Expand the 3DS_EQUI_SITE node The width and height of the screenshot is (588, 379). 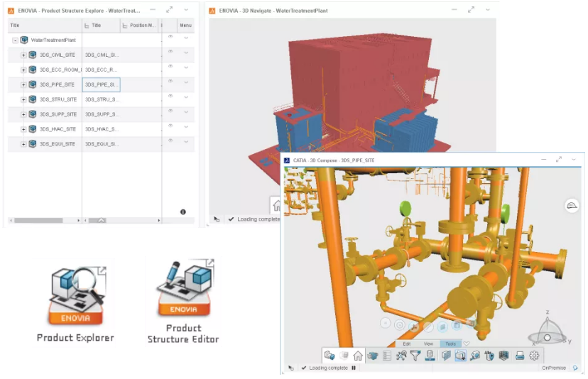point(23,144)
